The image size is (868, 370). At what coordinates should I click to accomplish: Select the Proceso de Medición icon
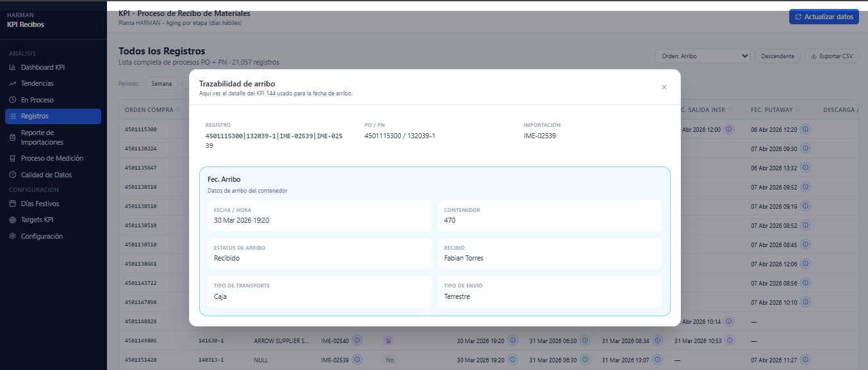(x=13, y=158)
